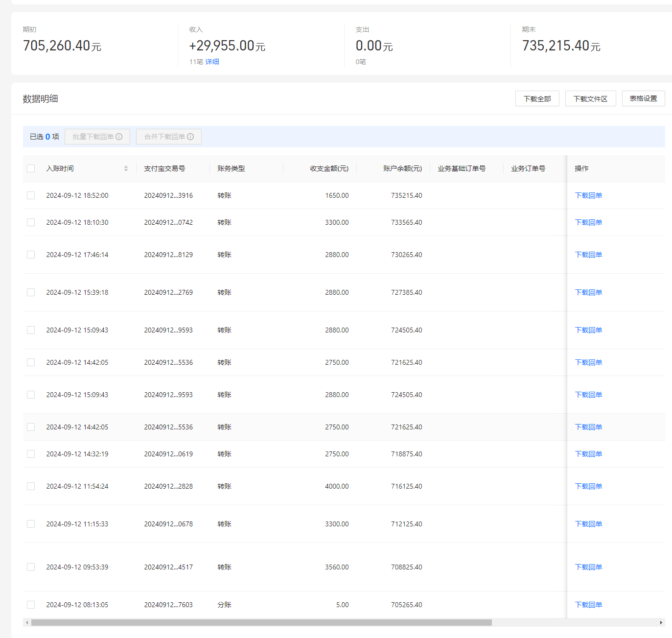The height and width of the screenshot is (638, 672).
Task: Click the 支付宝交易号 column header
Action: [164, 168]
